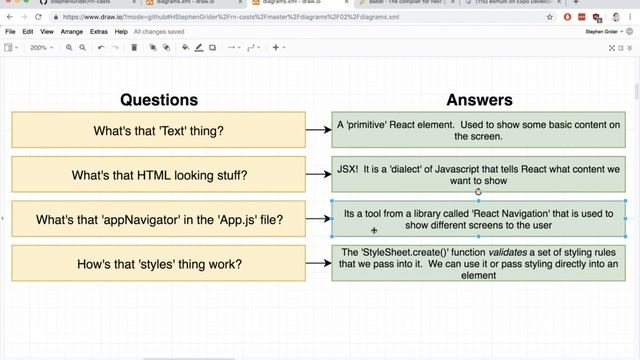Open a new browser tab
Screen dimensions: 640x360
coord(576,2)
